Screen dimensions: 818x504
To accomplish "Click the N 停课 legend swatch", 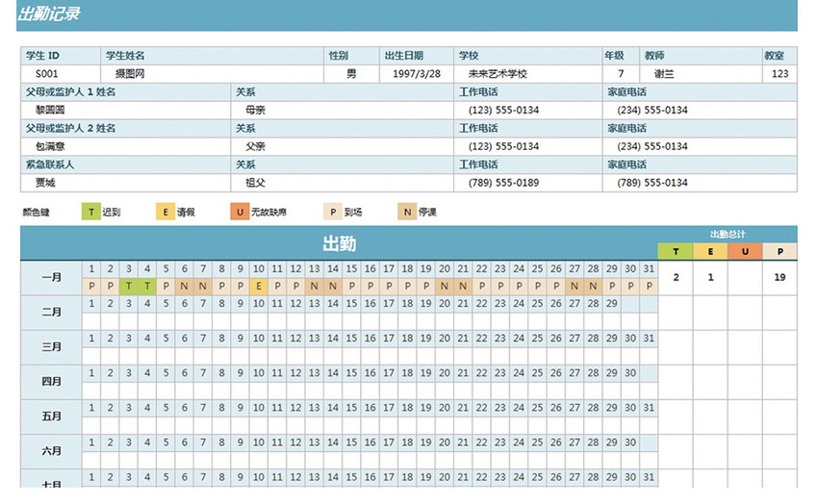I will [407, 212].
